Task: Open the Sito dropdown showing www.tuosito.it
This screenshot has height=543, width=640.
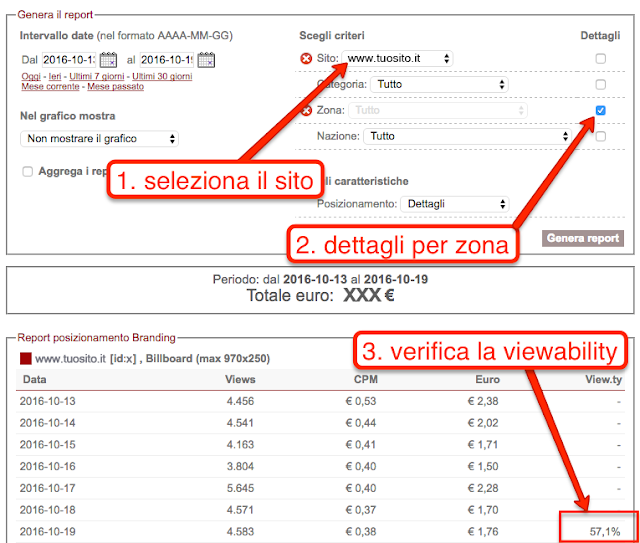Action: (397, 59)
